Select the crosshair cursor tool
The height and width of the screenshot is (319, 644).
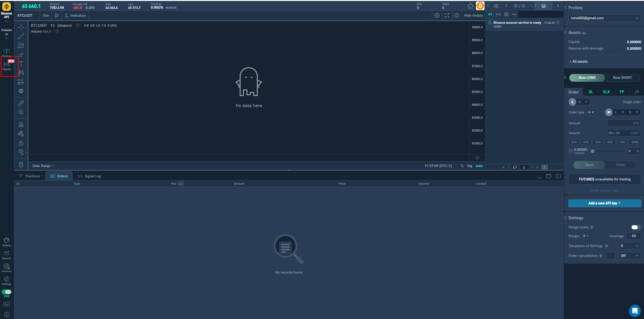tap(21, 27)
